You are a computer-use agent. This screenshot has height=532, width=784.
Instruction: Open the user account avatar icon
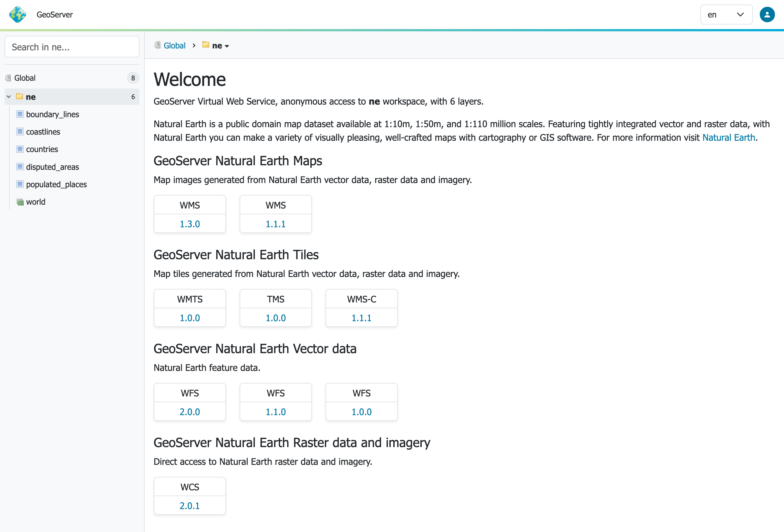coord(767,15)
